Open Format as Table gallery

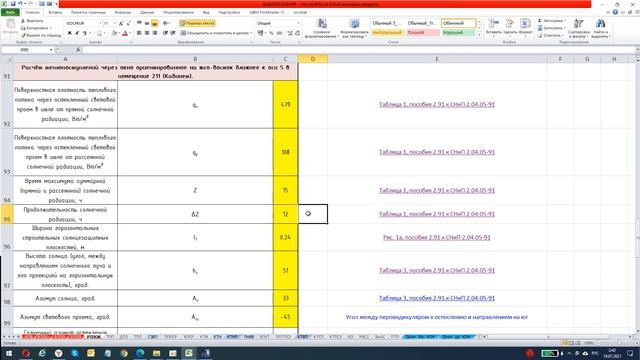354,28
